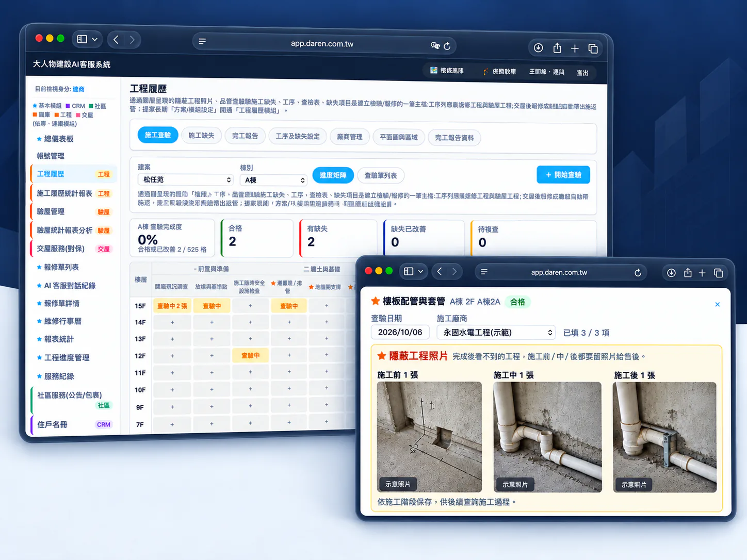The image size is (747, 560).
Task: Open downloads icon in back window toolbar
Action: click(x=538, y=48)
